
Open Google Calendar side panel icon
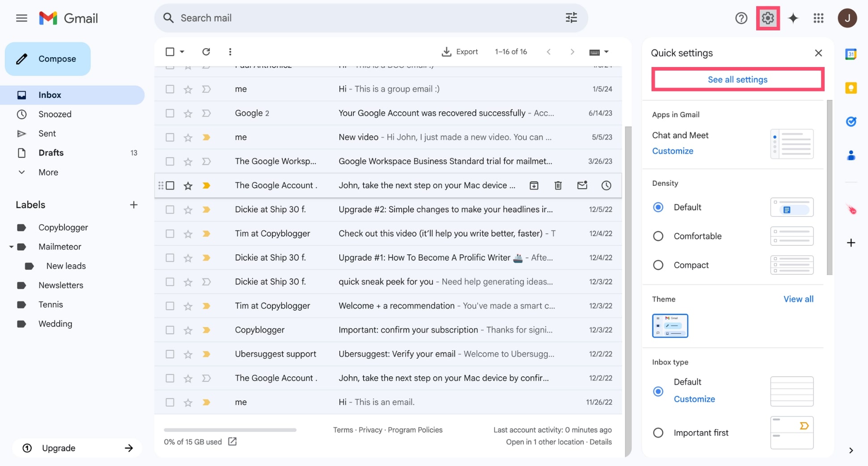851,54
